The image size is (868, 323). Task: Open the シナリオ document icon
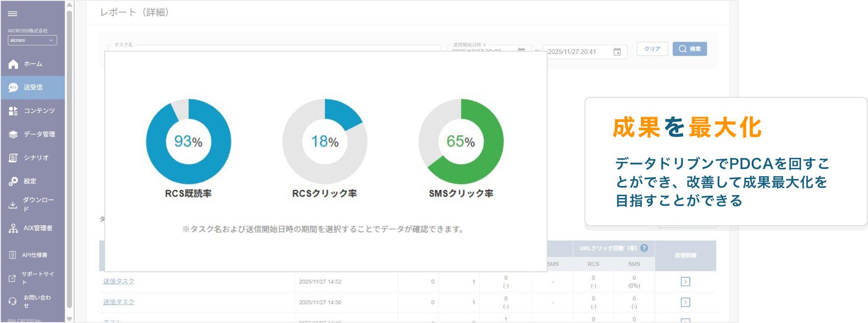point(13,158)
